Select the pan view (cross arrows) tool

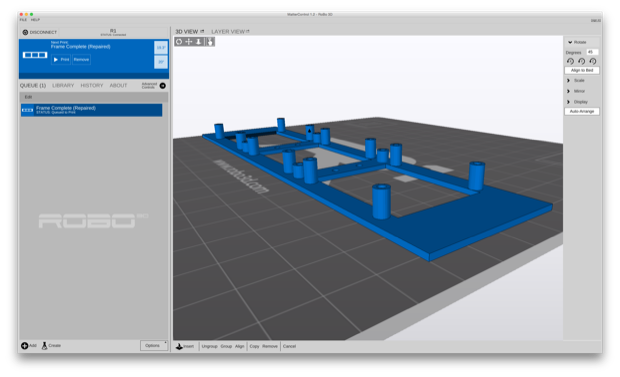pos(189,42)
